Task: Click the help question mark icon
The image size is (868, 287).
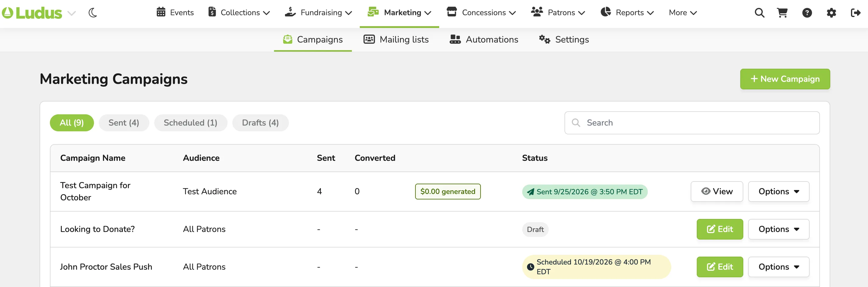Action: click(807, 13)
